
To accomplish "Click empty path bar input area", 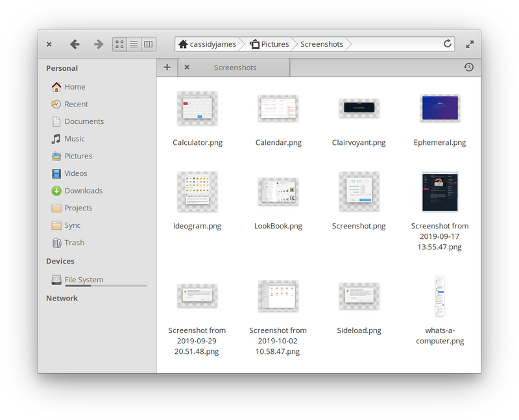I will click(x=396, y=44).
